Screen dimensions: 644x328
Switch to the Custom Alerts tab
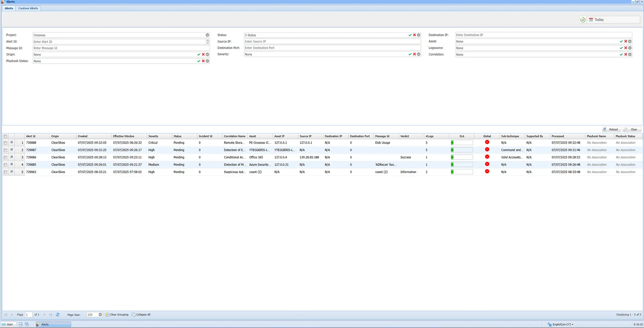[x=28, y=8]
